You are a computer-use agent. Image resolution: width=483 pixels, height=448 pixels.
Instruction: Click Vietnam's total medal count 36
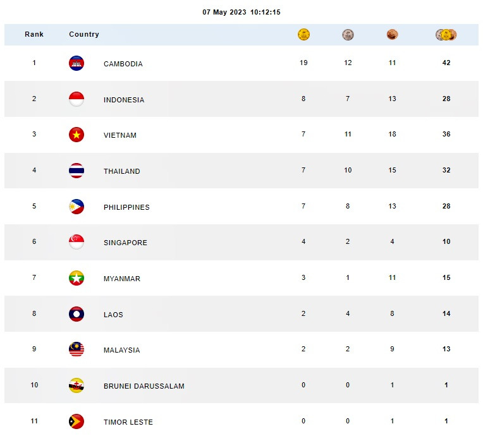(446, 134)
